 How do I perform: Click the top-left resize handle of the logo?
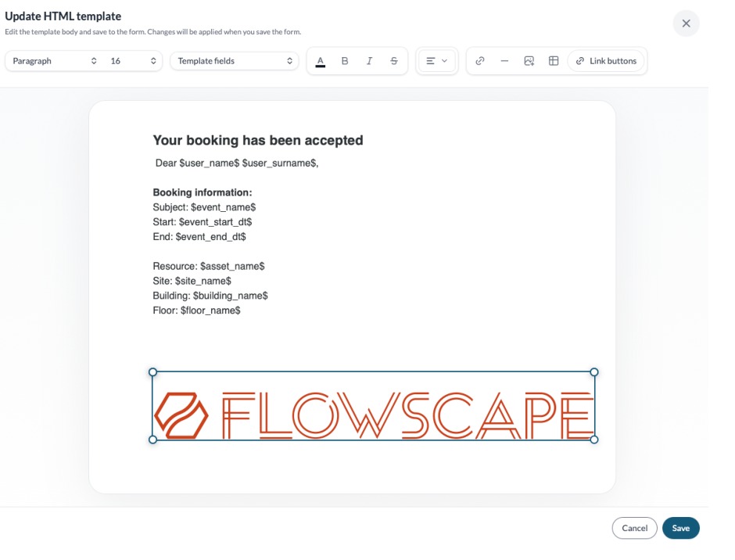tap(152, 372)
